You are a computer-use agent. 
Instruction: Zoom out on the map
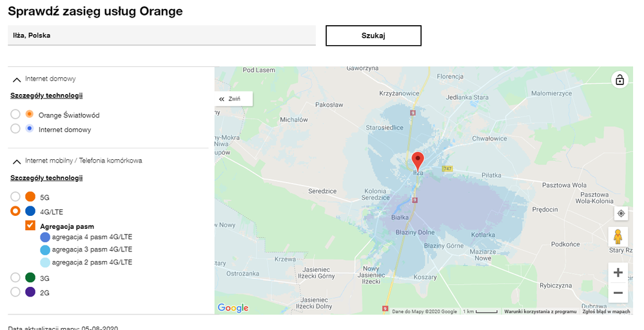point(618,293)
